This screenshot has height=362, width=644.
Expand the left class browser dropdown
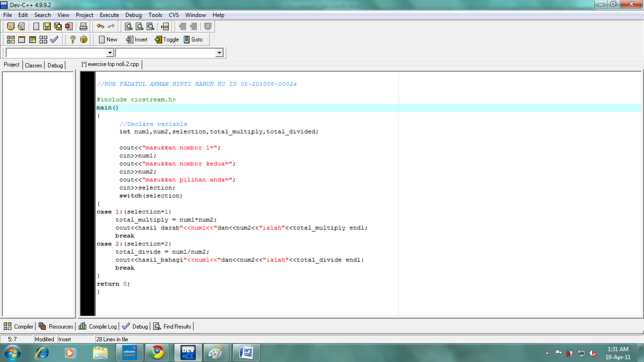pyautogui.click(x=110, y=53)
